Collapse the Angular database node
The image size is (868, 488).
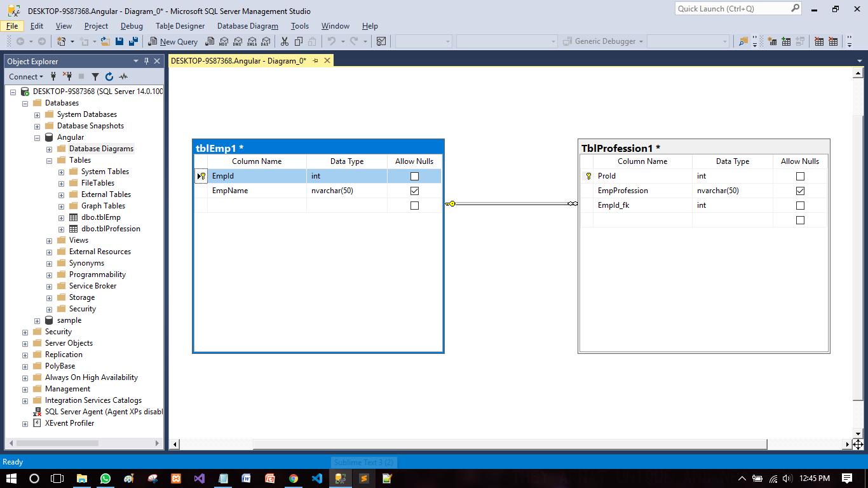click(x=37, y=137)
